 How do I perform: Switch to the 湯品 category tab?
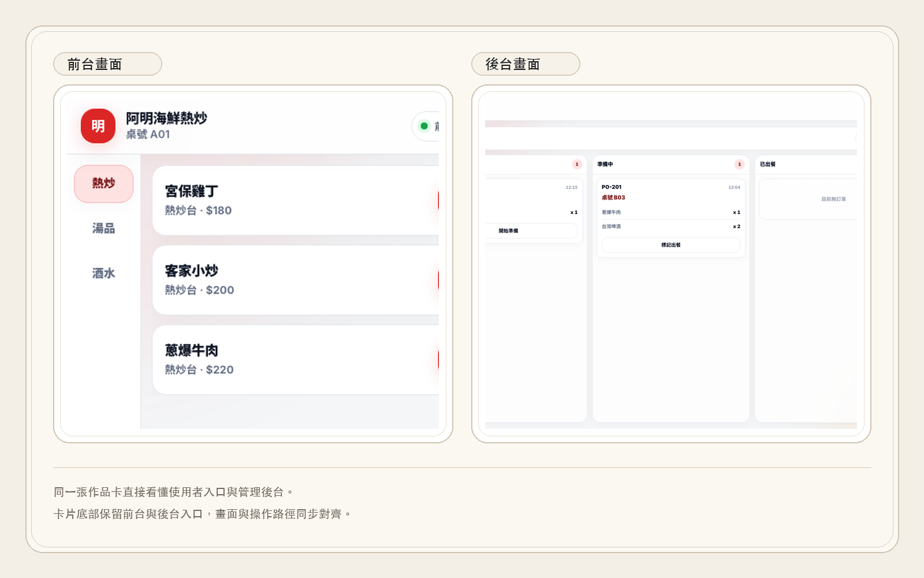click(104, 228)
